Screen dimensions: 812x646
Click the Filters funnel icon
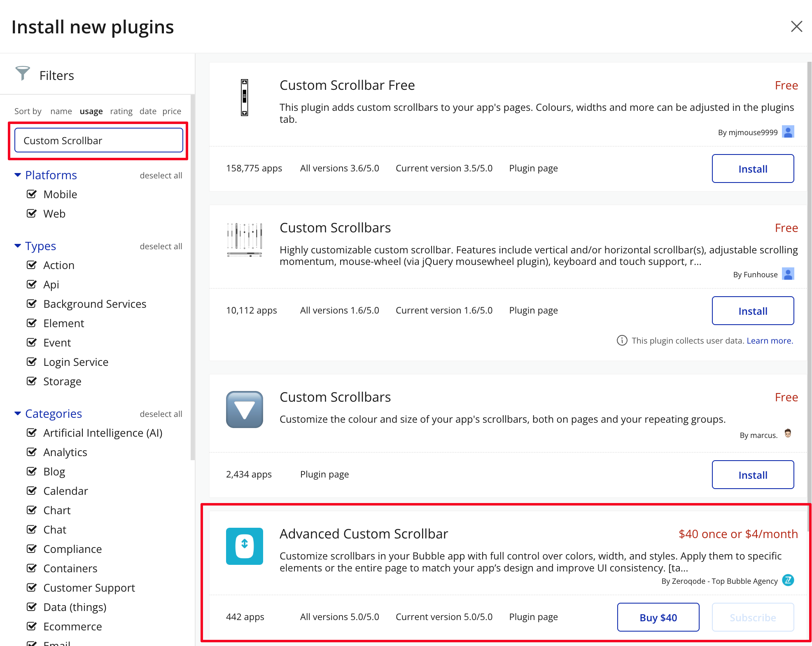[23, 73]
